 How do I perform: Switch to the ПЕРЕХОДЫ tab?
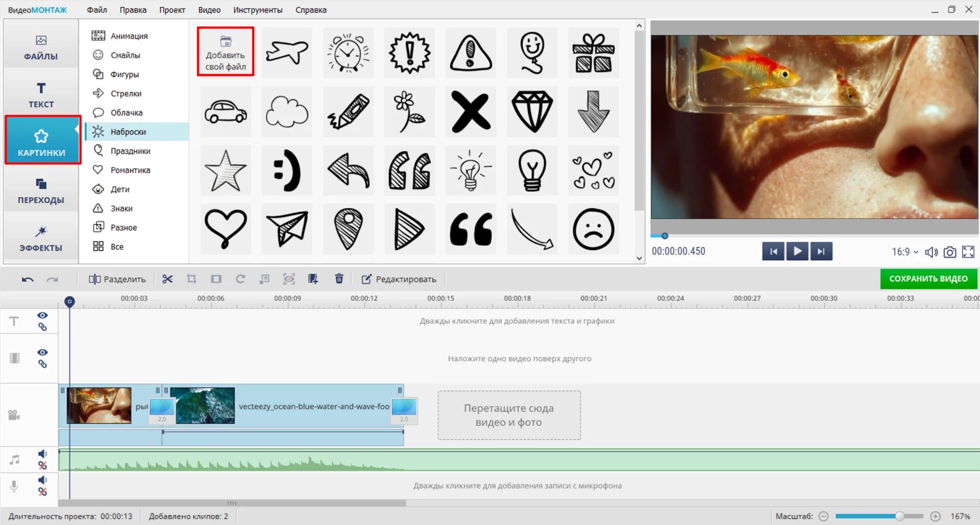point(41,191)
